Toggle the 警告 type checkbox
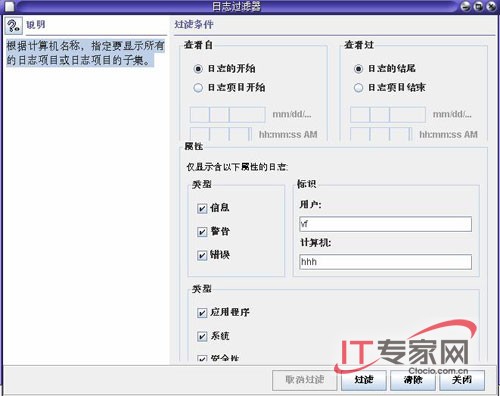The width and height of the screenshot is (500, 396). [202, 232]
